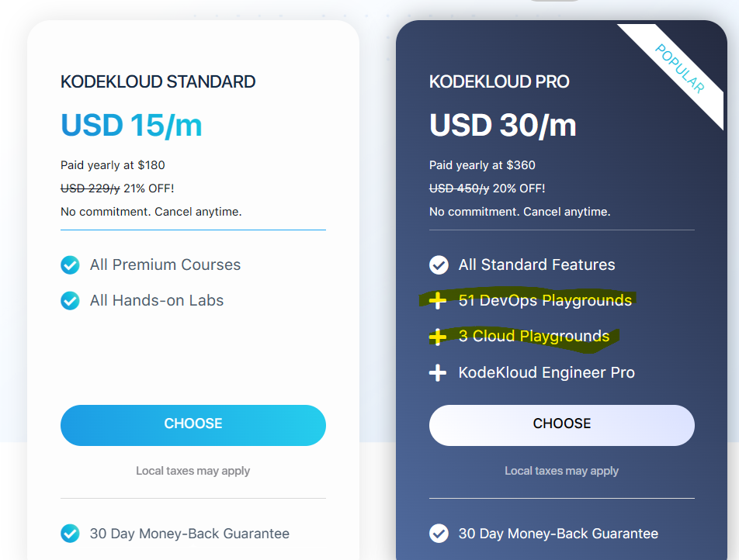739x560 pixels.
Task: Choose the KodeKloud Standard plan
Action: [x=193, y=424]
